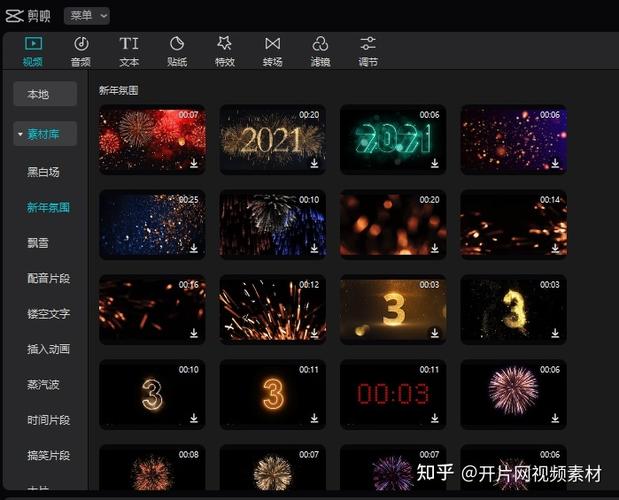The width and height of the screenshot is (619, 500).
Task: Switch to the 视频 video tab
Action: pyautogui.click(x=33, y=51)
